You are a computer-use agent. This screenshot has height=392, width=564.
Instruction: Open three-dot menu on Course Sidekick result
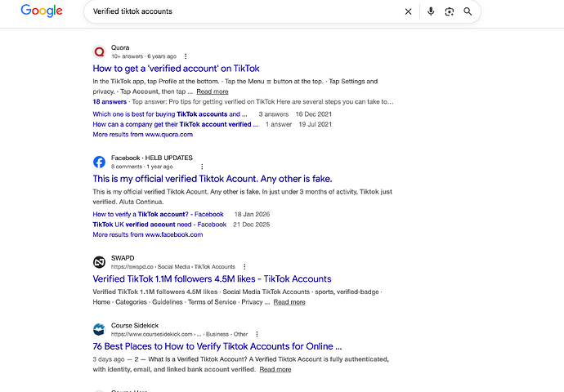[x=257, y=334]
